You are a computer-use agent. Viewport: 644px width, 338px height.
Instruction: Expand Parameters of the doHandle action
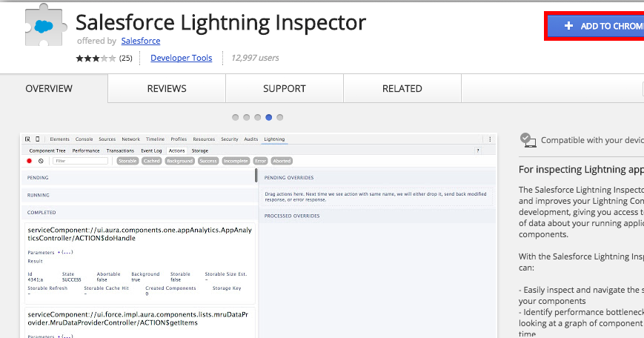point(66,252)
